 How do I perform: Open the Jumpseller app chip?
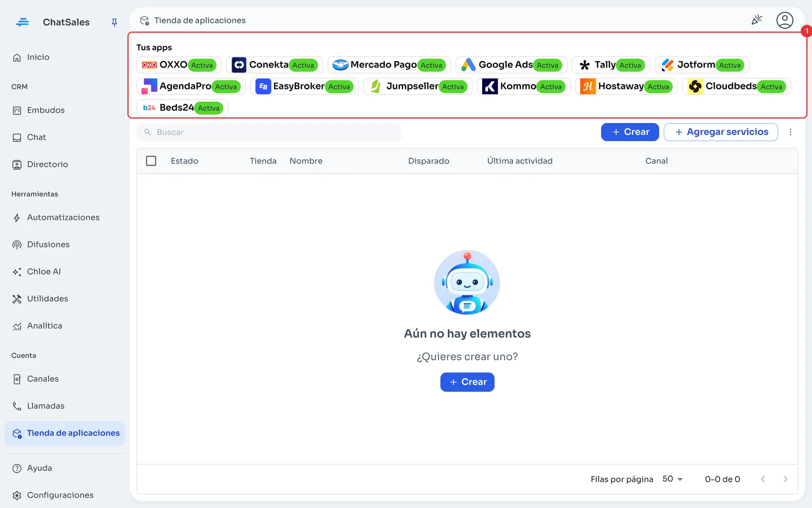[x=418, y=86]
